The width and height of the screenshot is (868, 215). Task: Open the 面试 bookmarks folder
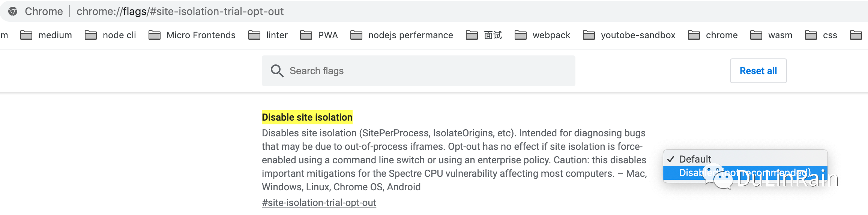[x=484, y=35]
